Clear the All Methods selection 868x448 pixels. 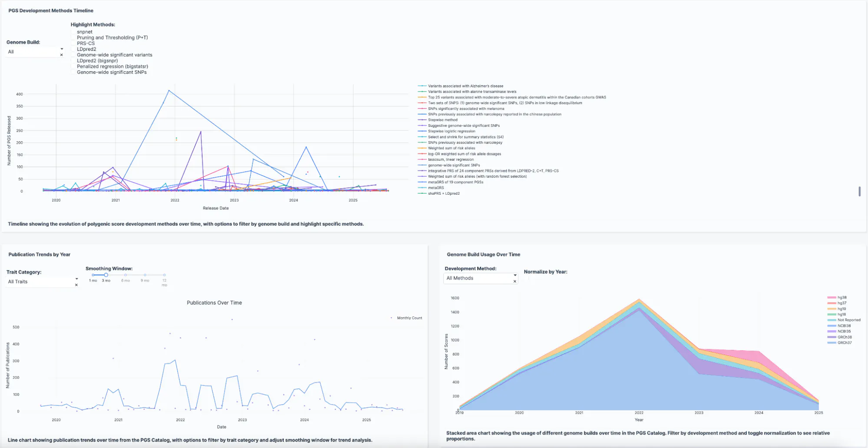515,282
